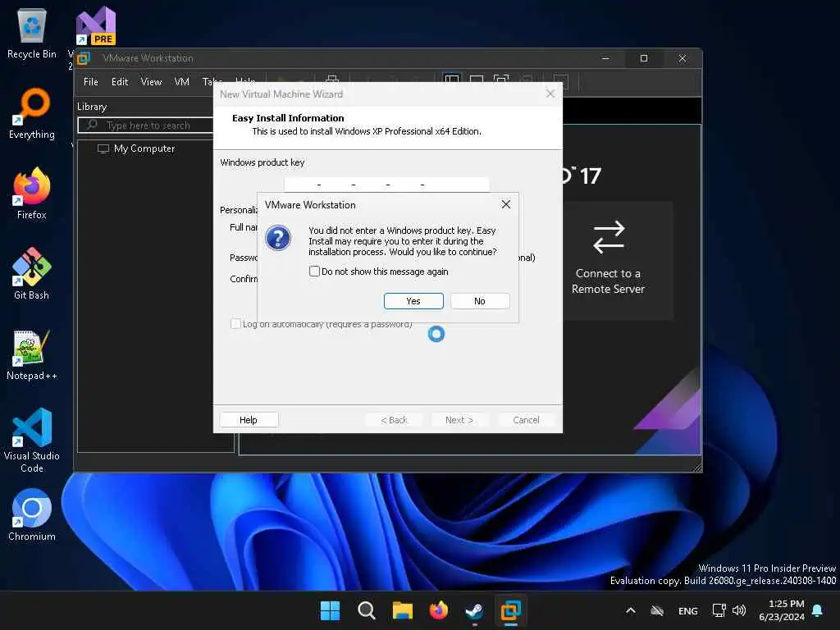This screenshot has width=840, height=630.
Task: Click the full screen toolbar icon
Action: click(501, 81)
